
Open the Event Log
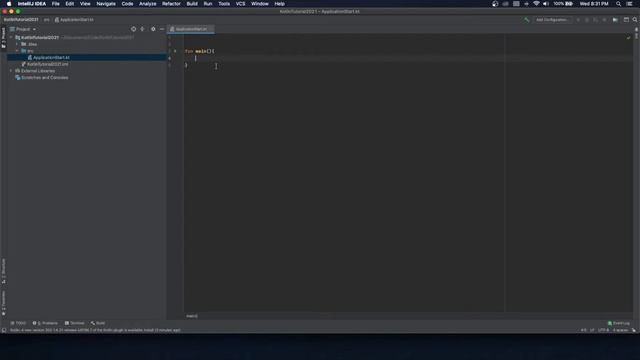click(x=619, y=323)
